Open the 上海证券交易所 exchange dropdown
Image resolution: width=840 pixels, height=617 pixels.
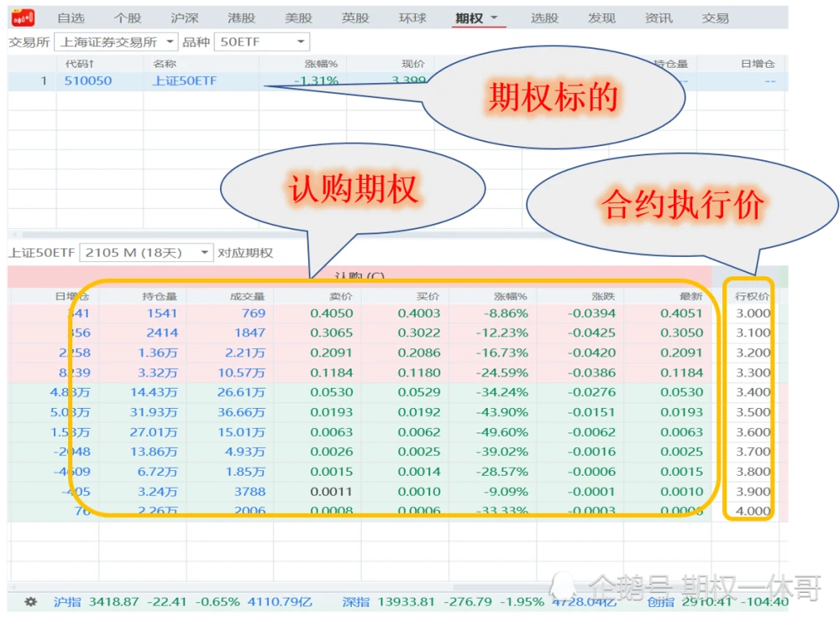(116, 42)
